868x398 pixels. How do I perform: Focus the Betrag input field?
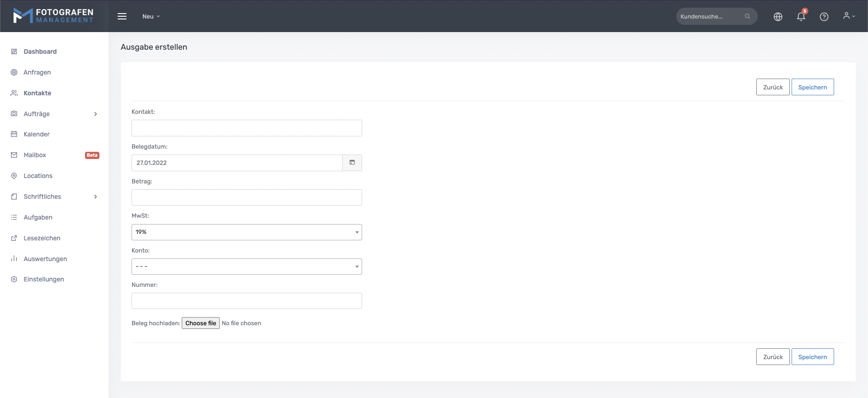click(x=246, y=197)
